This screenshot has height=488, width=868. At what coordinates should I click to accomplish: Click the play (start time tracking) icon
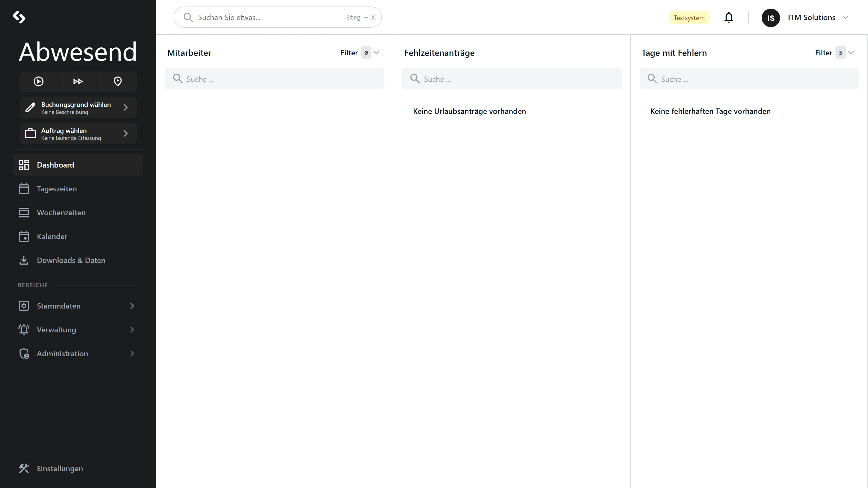(39, 82)
